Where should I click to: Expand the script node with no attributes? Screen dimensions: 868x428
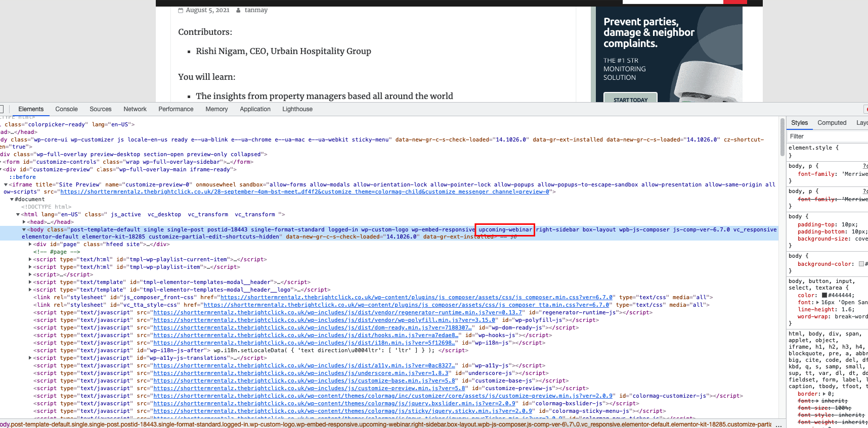click(30, 275)
